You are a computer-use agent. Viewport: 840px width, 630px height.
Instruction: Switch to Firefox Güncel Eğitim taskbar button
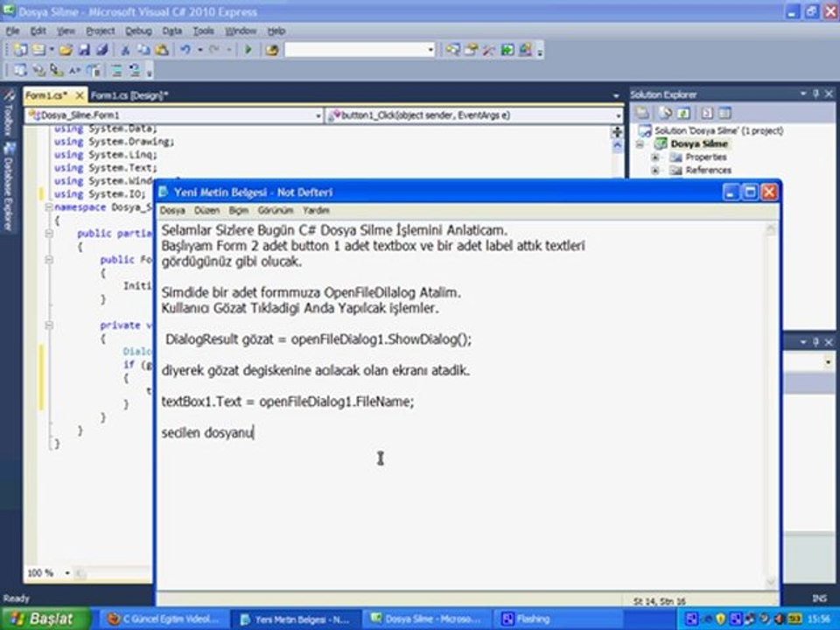click(164, 619)
